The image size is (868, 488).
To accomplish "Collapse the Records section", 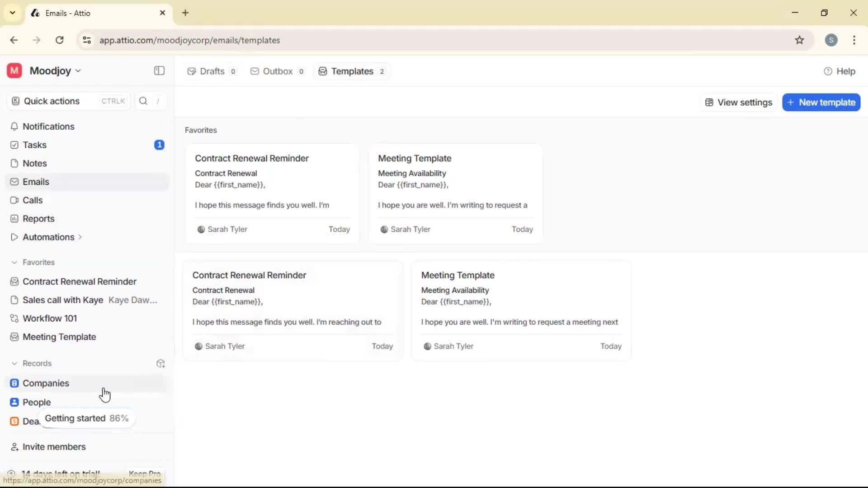I will coord(14,363).
